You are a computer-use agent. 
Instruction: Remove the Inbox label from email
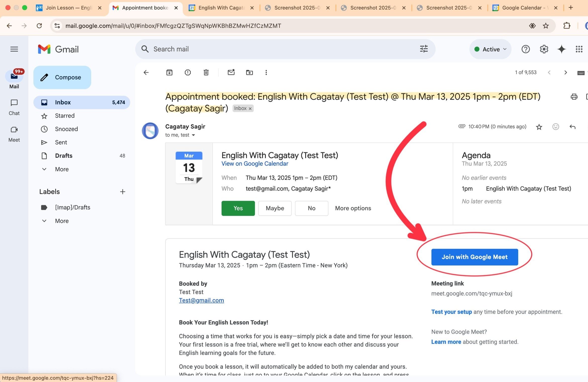point(250,108)
